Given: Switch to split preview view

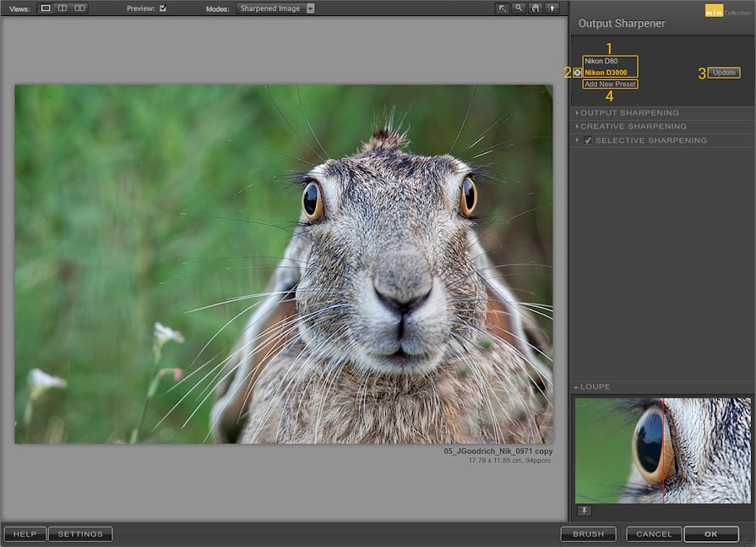Looking at the screenshot, I should (63, 8).
